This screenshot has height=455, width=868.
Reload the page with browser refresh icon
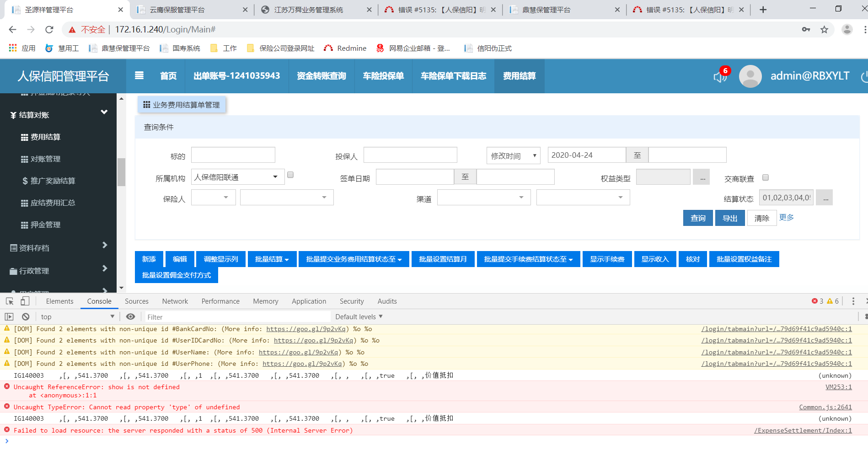[49, 30]
